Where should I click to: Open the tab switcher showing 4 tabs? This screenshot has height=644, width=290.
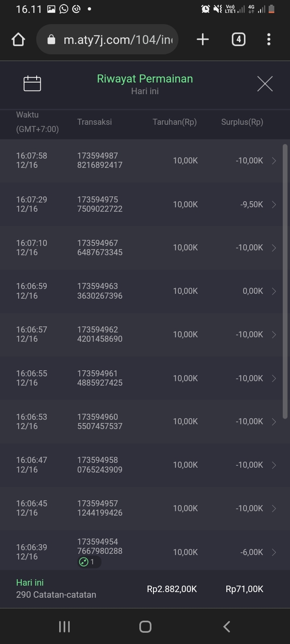click(238, 39)
